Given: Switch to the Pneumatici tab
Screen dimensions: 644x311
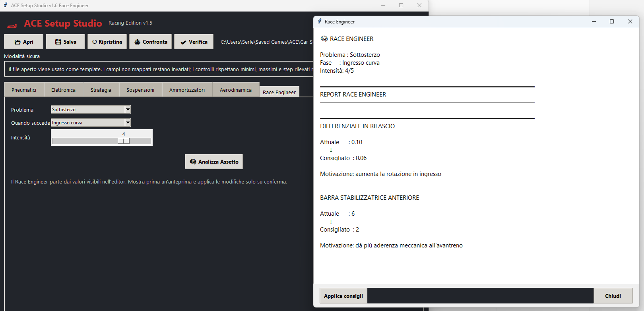Looking at the screenshot, I should point(24,90).
